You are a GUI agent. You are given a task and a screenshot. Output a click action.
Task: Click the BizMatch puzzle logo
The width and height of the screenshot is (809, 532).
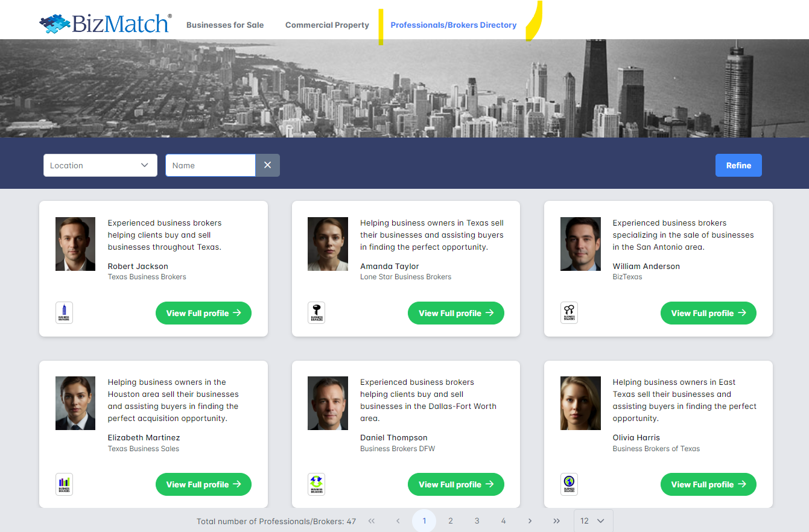click(105, 24)
